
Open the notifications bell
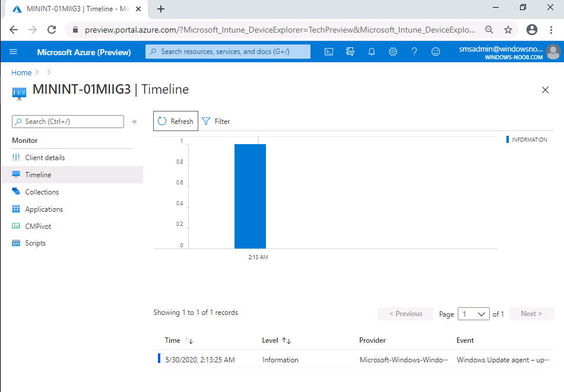click(372, 52)
